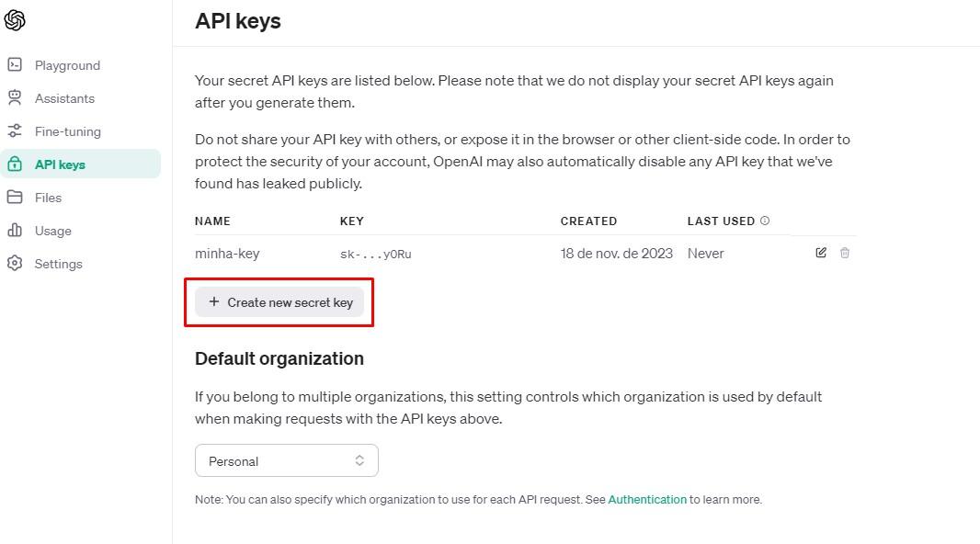980x544 pixels.
Task: Click the Assistants robot icon
Action: coord(15,97)
